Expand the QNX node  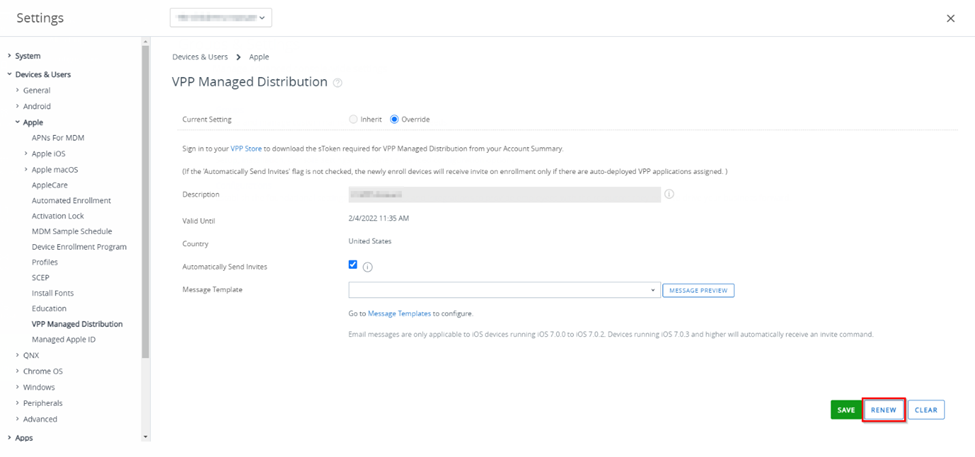(x=17, y=356)
